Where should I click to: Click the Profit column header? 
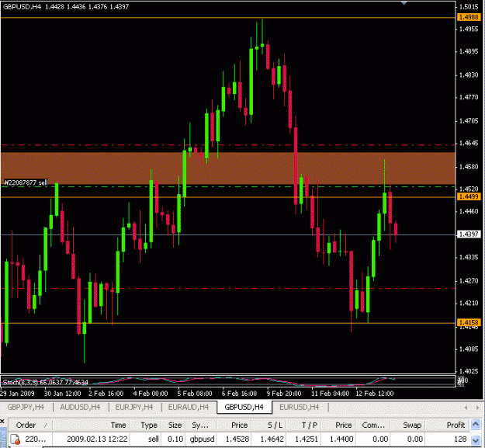point(449,425)
